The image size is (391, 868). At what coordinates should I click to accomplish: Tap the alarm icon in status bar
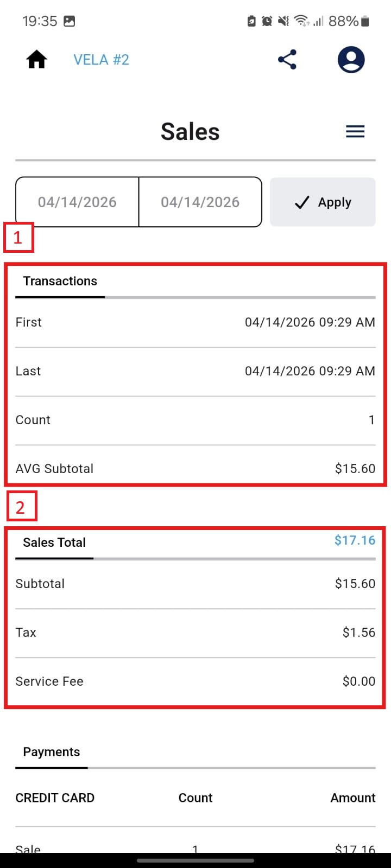click(267, 21)
